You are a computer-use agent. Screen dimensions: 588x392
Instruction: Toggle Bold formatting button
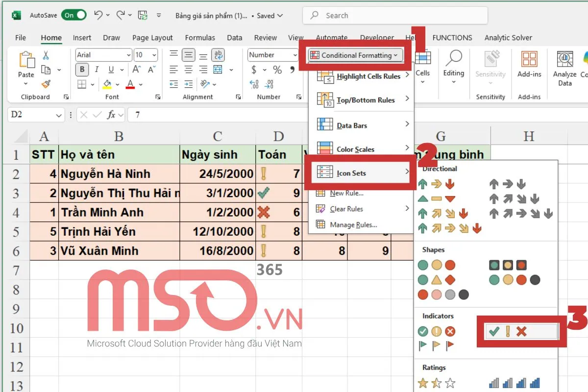[x=82, y=70]
